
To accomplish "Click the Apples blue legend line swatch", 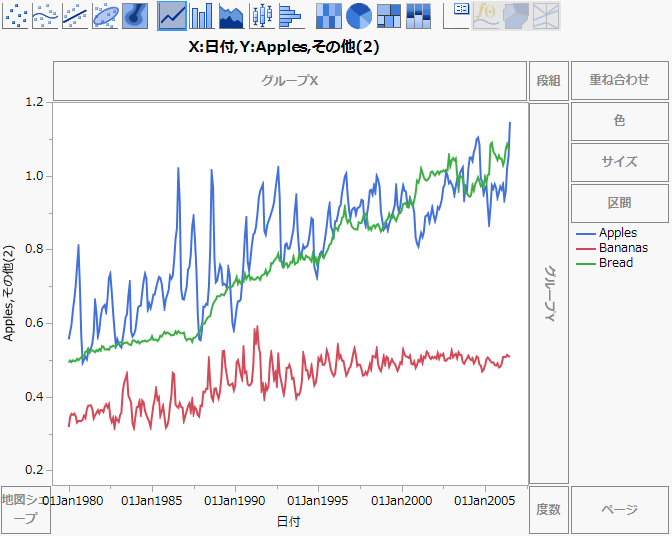I will click(x=584, y=233).
